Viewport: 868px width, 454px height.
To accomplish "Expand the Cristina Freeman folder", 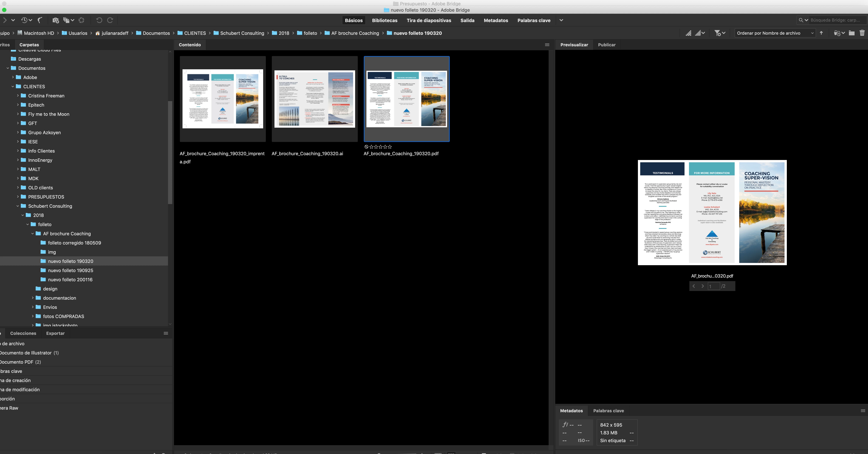I will (18, 96).
